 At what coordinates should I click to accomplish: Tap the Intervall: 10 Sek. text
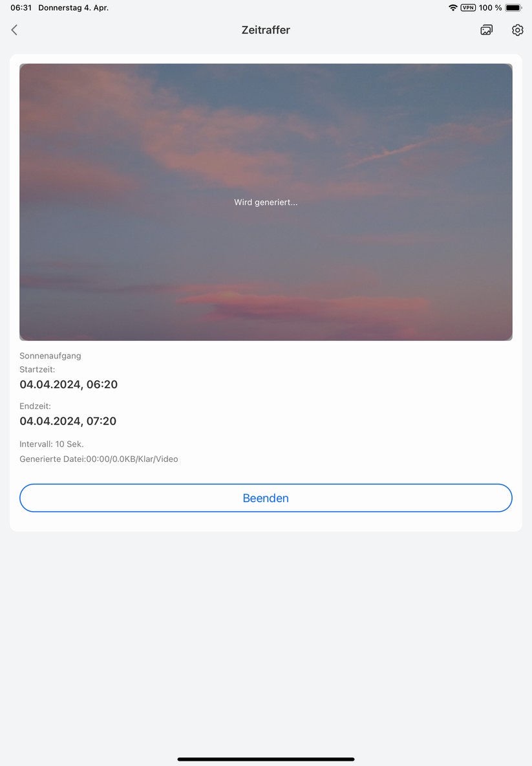52,444
